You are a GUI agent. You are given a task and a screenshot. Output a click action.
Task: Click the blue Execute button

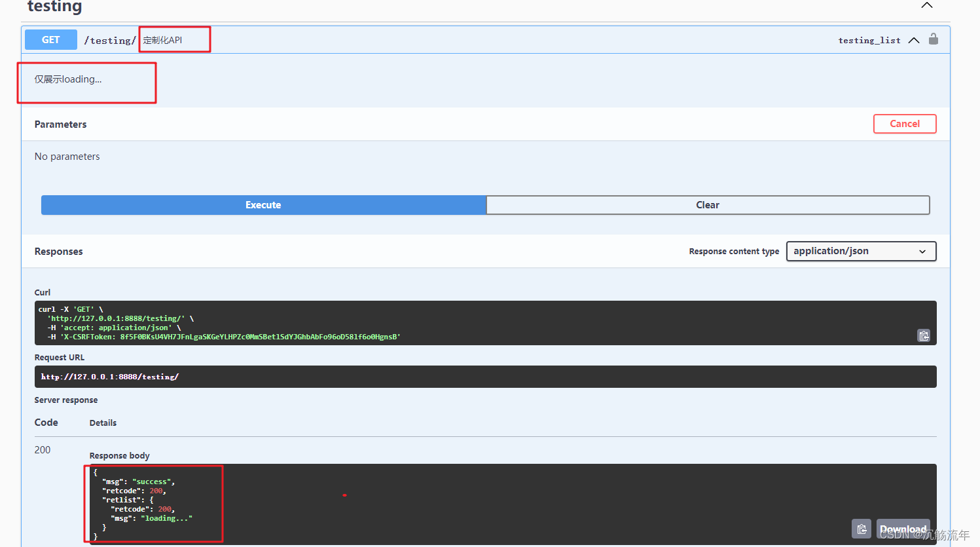(x=263, y=205)
